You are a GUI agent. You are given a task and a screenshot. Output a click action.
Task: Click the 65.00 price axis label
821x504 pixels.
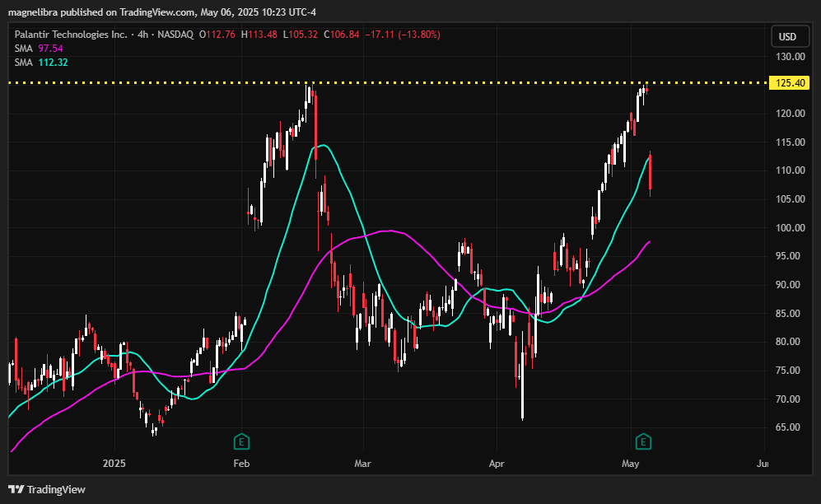click(788, 427)
